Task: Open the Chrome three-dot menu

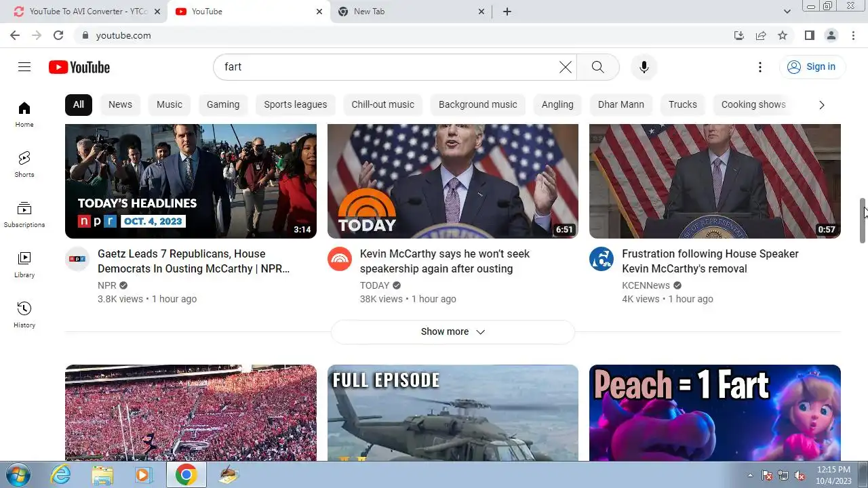Action: (x=852, y=35)
